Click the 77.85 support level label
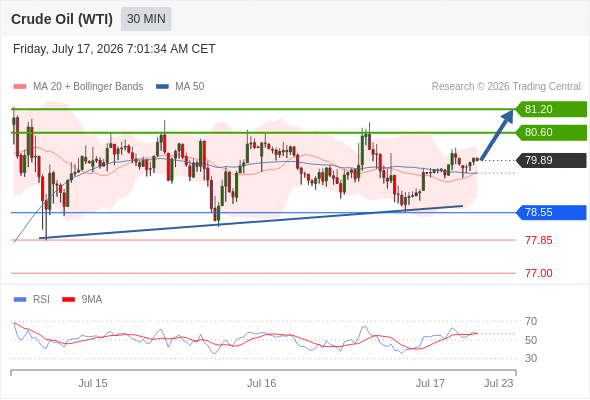The height and width of the screenshot is (400, 590). tap(538, 240)
